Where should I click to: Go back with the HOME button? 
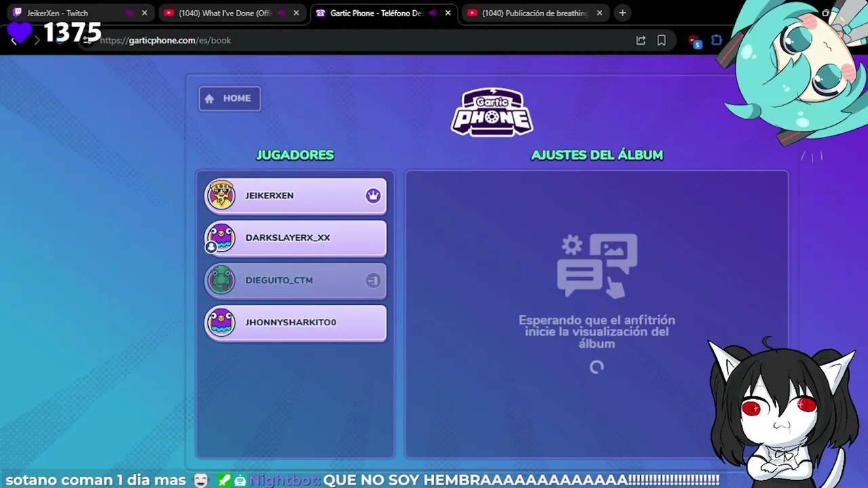pos(229,98)
